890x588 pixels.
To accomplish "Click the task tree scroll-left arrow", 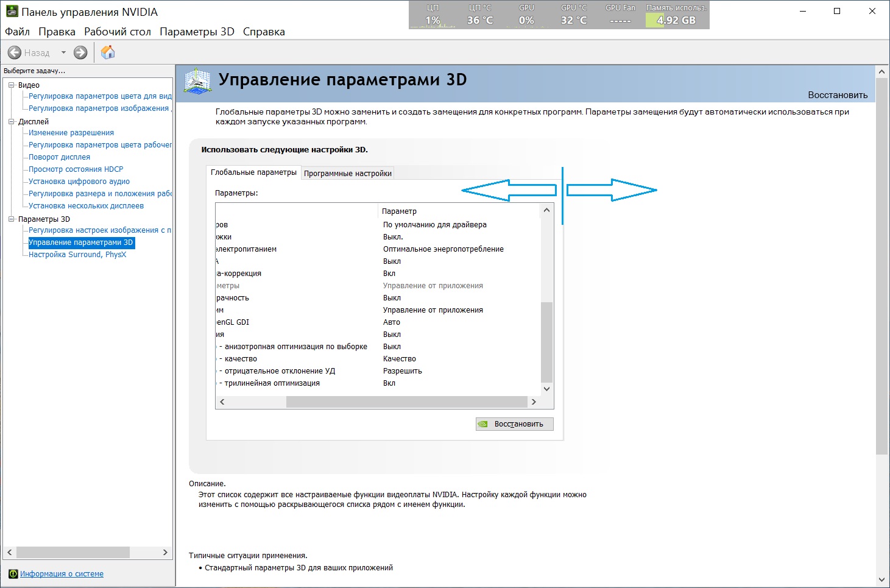I will point(9,552).
